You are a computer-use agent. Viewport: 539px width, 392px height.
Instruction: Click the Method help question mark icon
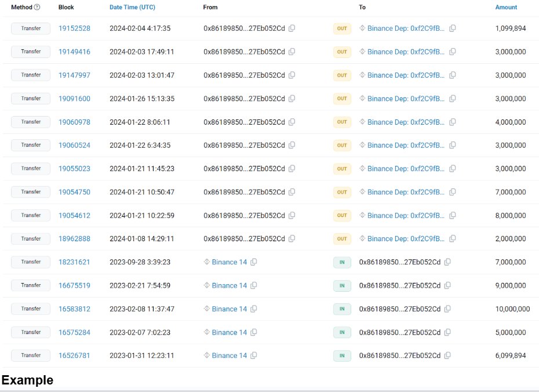click(x=37, y=7)
